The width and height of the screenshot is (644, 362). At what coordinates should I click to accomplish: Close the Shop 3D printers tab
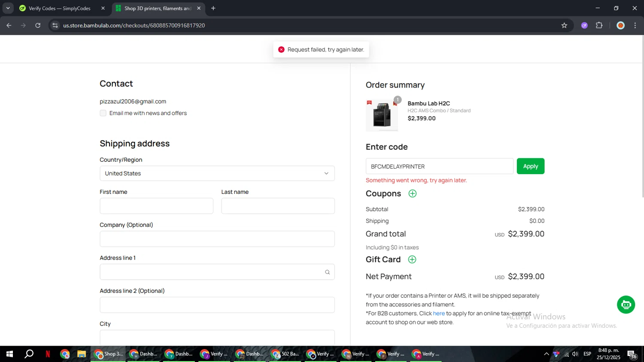pos(199,8)
